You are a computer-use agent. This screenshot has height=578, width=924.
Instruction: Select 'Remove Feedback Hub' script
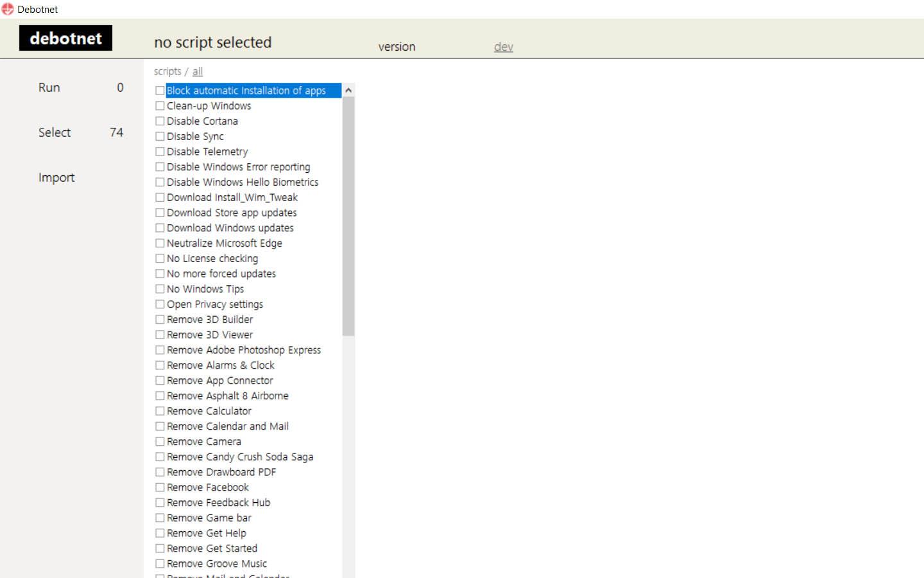(219, 503)
